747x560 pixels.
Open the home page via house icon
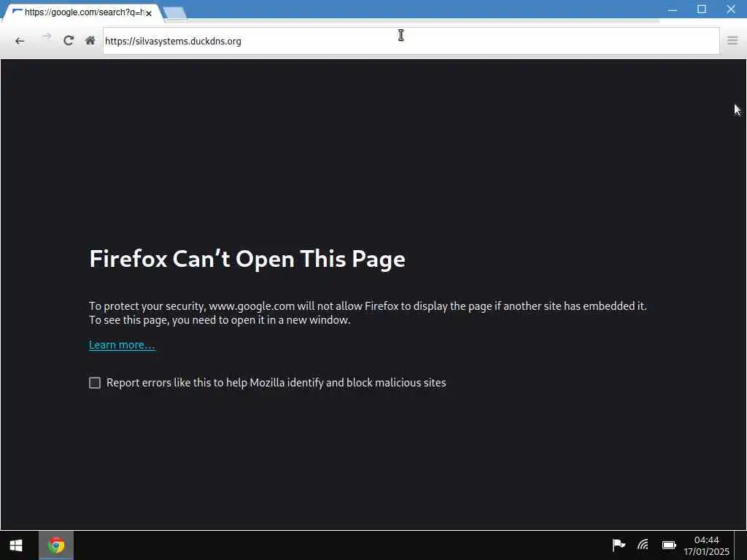(90, 41)
